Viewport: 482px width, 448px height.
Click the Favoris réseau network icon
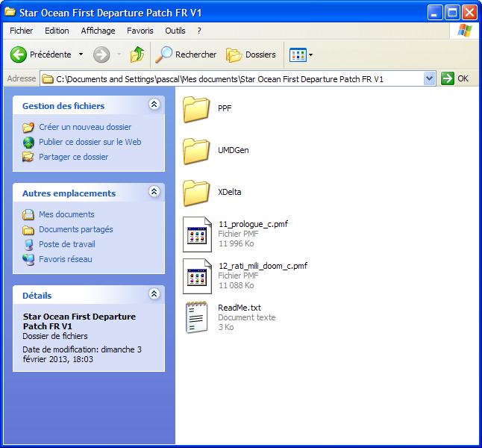coord(28,259)
